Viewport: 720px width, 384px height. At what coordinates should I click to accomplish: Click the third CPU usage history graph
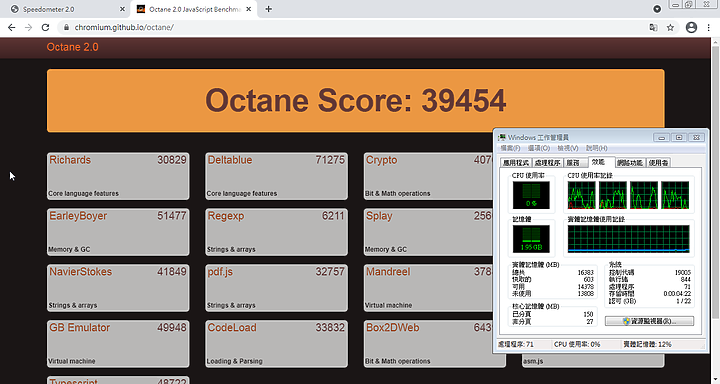(644, 195)
